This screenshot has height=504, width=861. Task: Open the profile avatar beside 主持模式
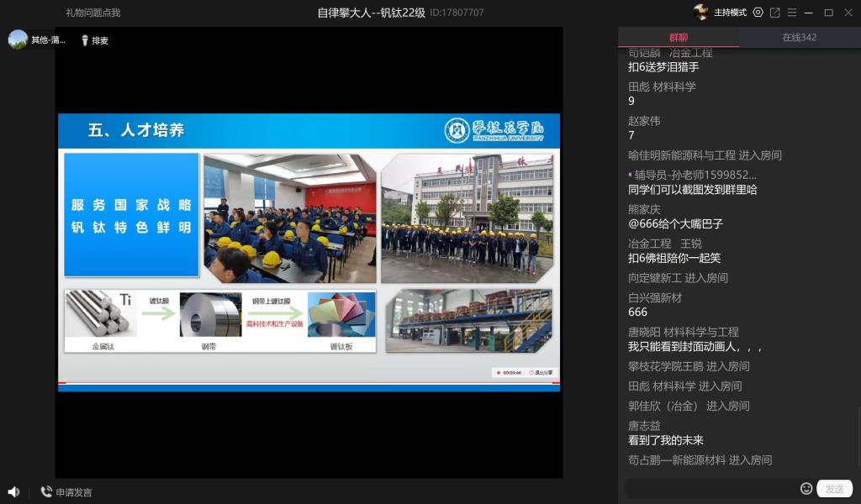pos(700,13)
